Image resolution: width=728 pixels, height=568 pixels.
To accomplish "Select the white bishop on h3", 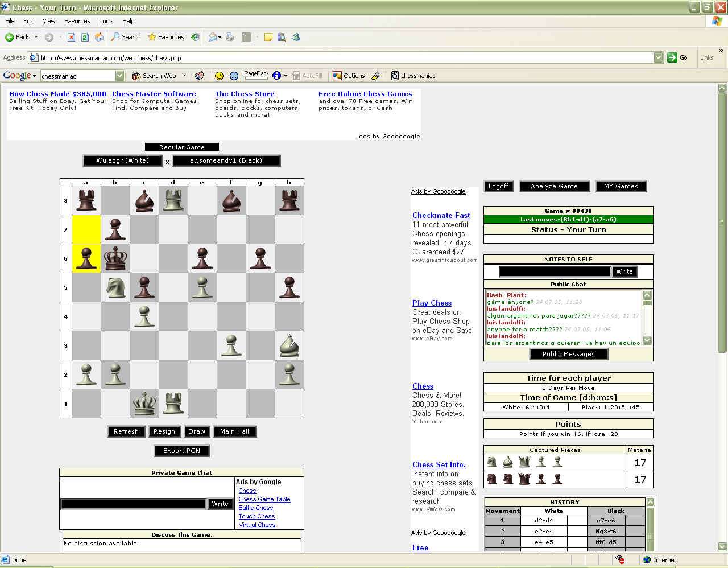I will (x=289, y=345).
